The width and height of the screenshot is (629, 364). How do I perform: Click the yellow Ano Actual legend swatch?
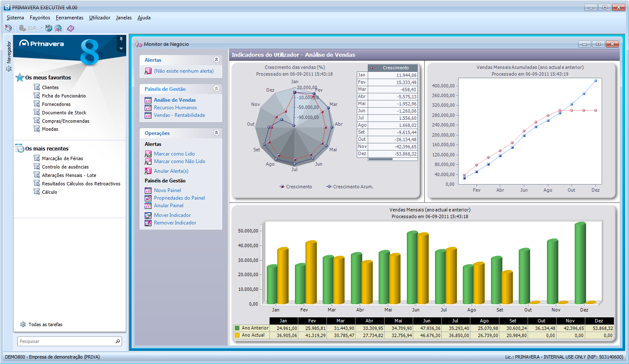(237, 335)
